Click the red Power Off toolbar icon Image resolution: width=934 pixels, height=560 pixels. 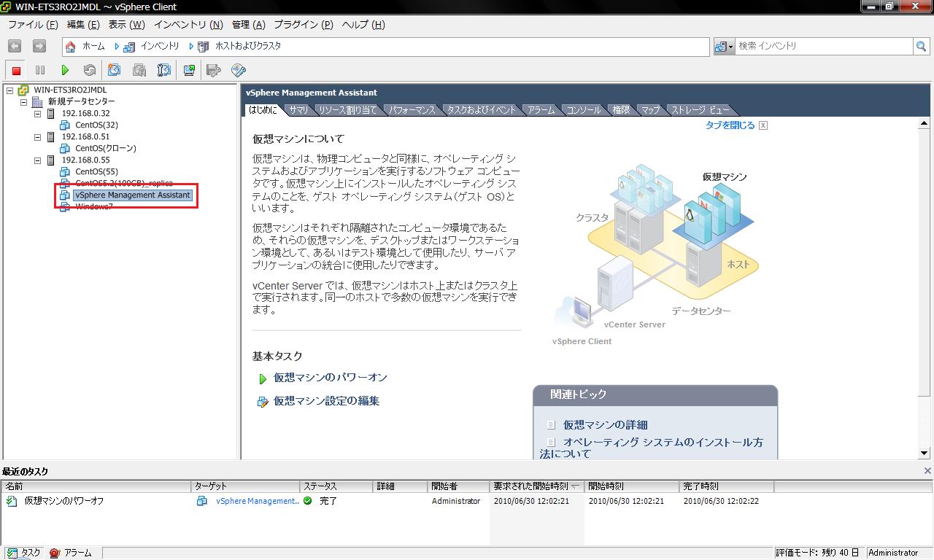click(x=16, y=70)
